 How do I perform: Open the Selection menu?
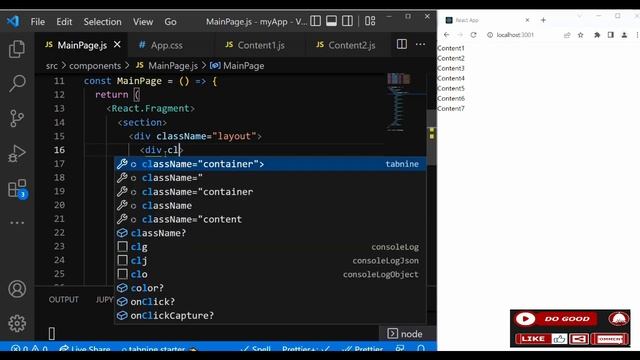click(102, 22)
